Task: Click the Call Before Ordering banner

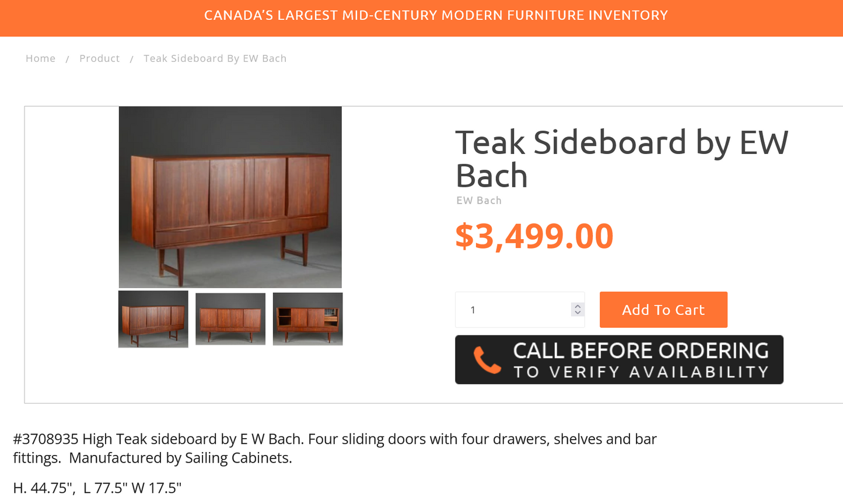Action: point(618,359)
